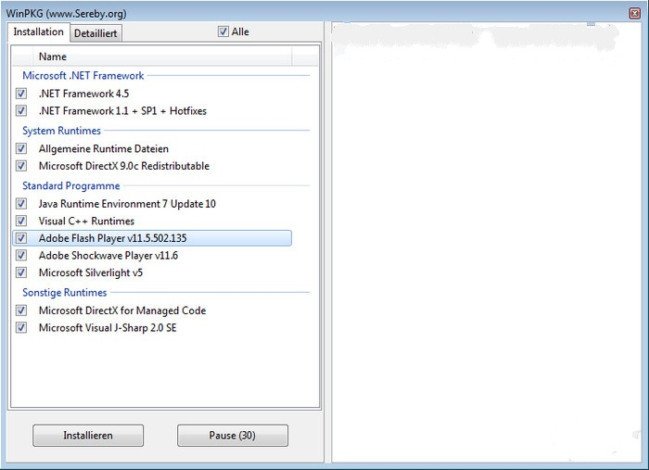Toggle Visual C++ Runtimes checkbox

pos(21,221)
